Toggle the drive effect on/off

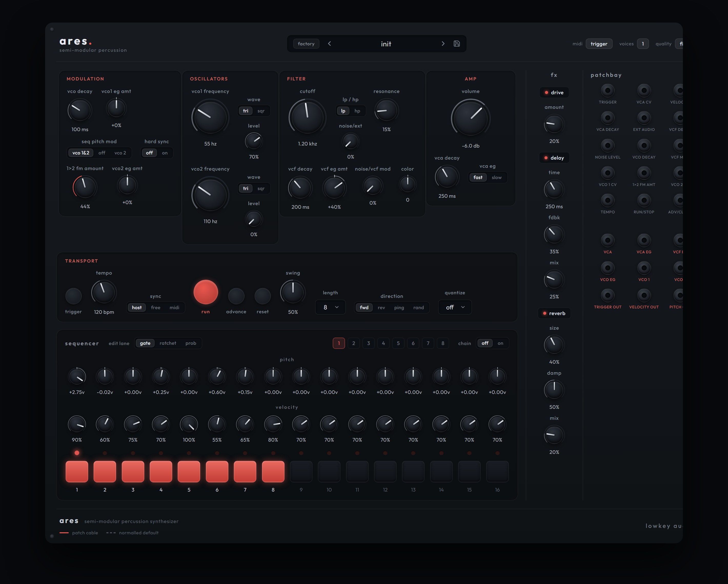pyautogui.click(x=554, y=92)
